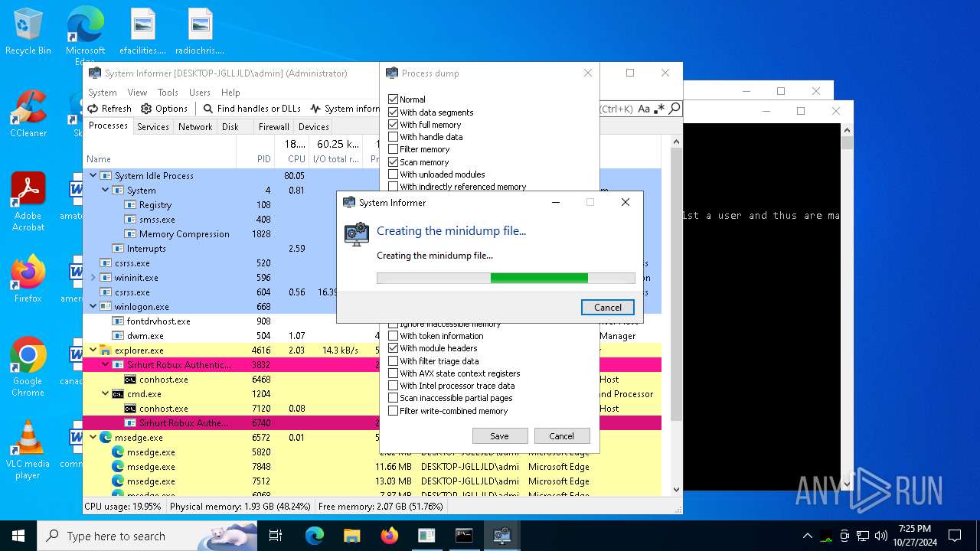This screenshot has height=551, width=980.
Task: Click Firefox icon on taskbar
Action: [389, 536]
